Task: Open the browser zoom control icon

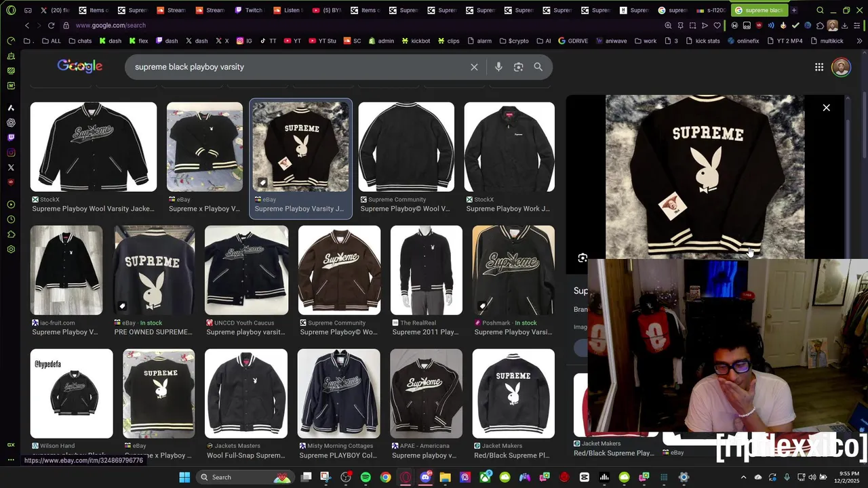Action: click(x=668, y=26)
